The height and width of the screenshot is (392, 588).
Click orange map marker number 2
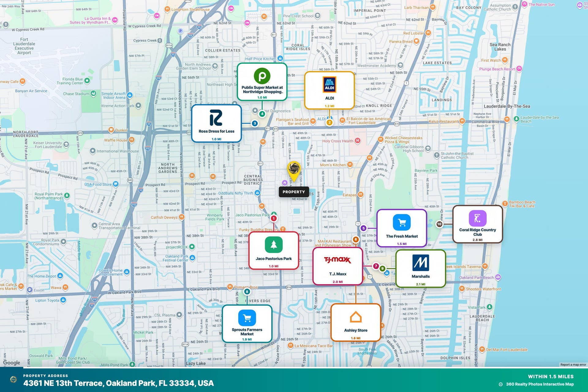[330, 123]
